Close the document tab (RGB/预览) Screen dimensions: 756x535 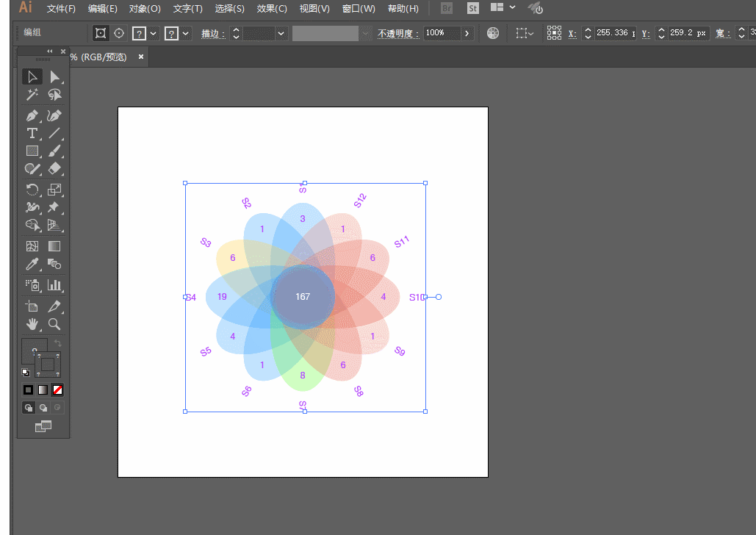(141, 57)
